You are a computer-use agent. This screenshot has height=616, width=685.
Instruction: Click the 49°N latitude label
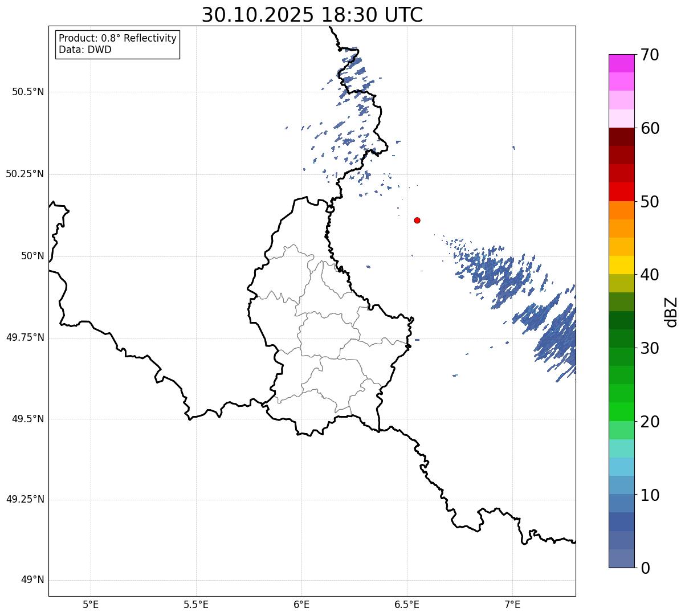32,580
